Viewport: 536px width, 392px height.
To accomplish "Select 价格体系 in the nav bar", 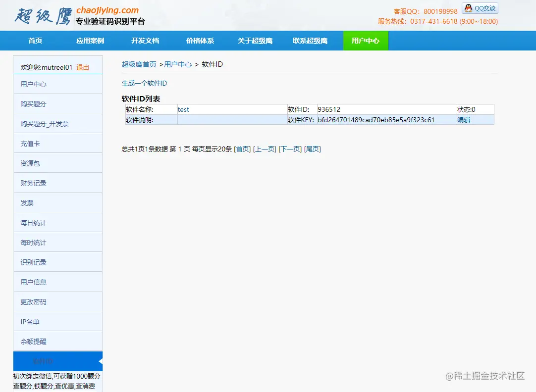I will tap(200, 41).
